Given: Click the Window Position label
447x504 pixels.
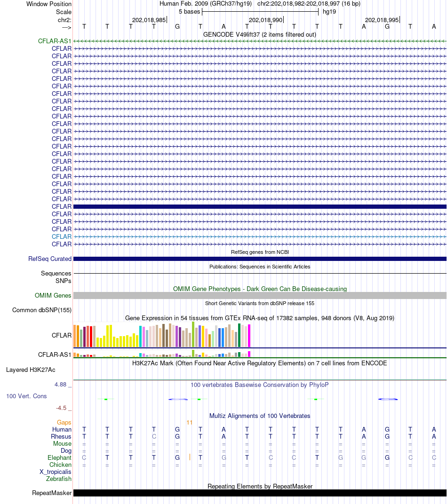Looking at the screenshot, I should pyautogui.click(x=49, y=4).
